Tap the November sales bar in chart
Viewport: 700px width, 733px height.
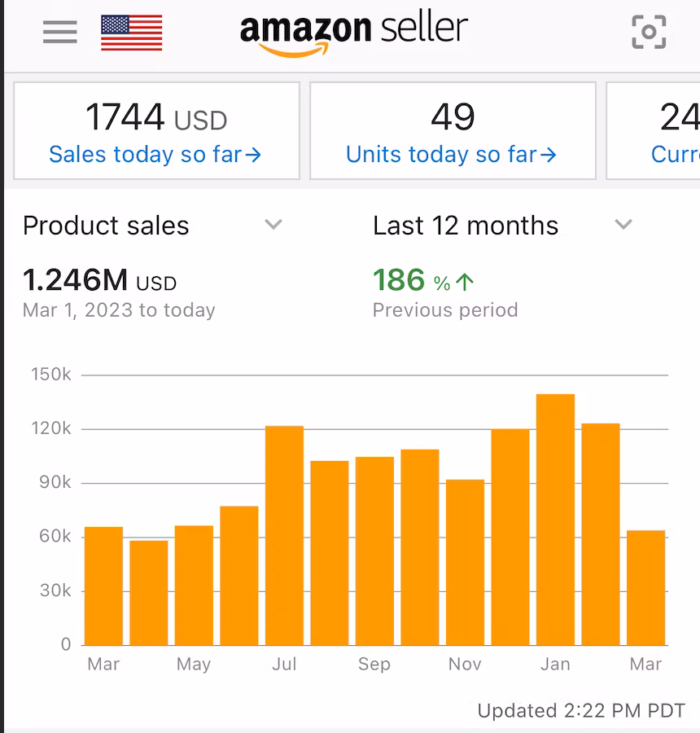465,562
